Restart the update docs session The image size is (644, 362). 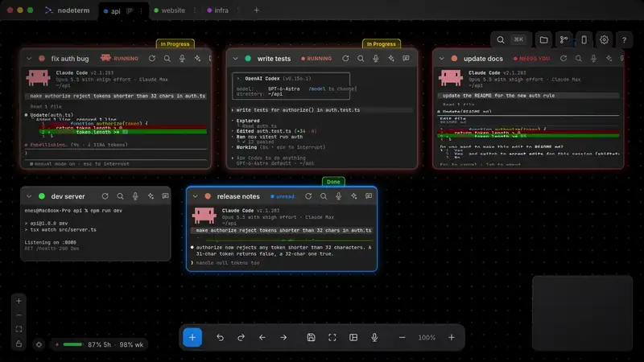(x=563, y=59)
